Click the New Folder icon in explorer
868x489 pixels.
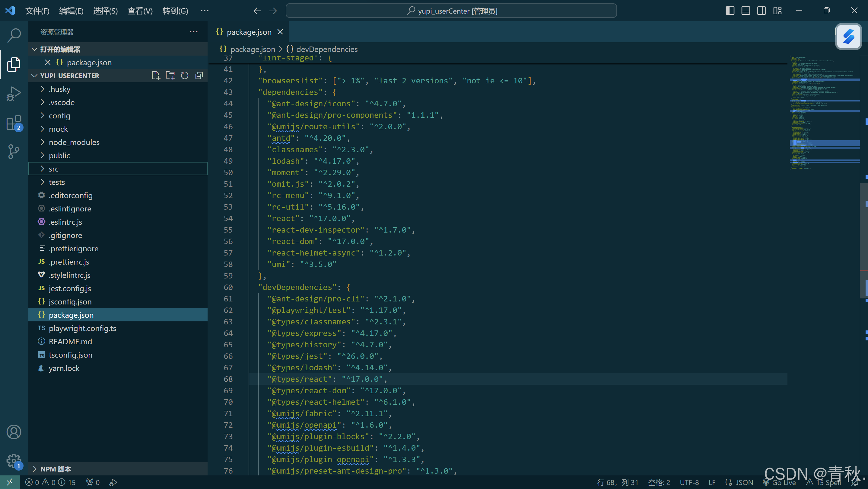point(170,76)
